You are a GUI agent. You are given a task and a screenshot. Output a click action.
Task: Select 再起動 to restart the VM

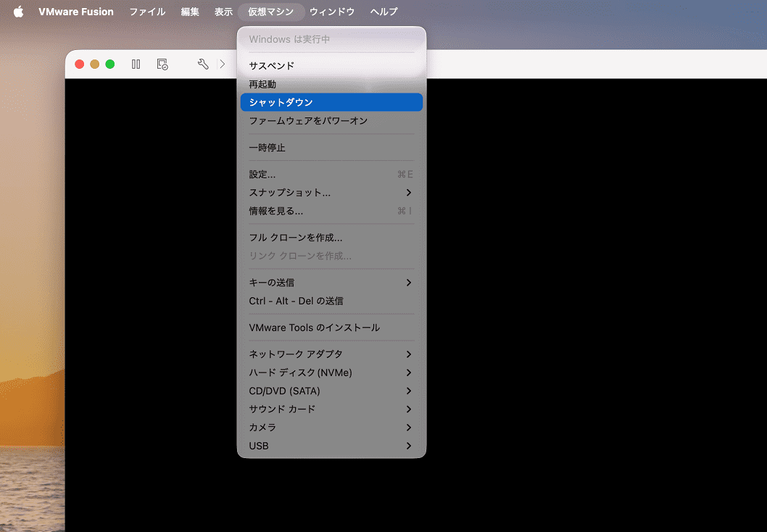(x=331, y=84)
